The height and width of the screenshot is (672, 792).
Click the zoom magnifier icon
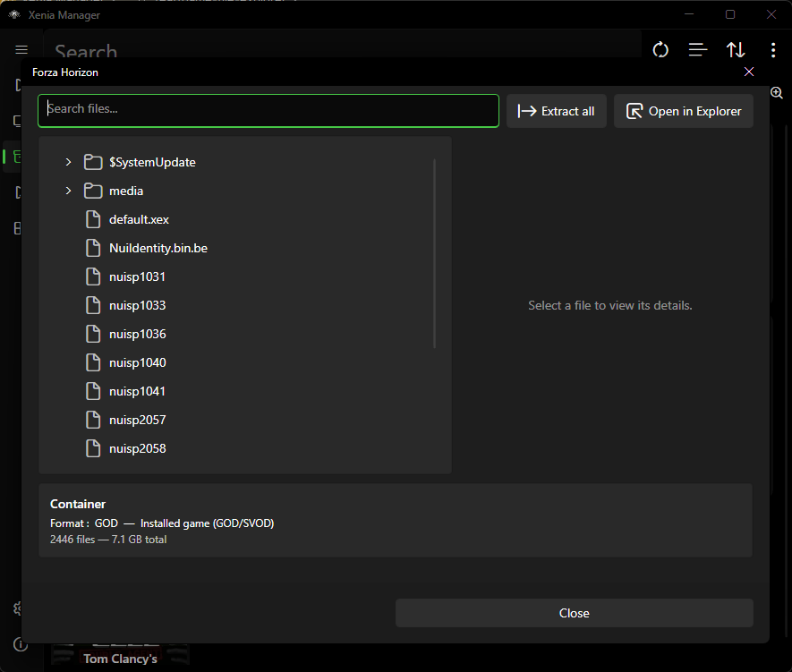777,93
